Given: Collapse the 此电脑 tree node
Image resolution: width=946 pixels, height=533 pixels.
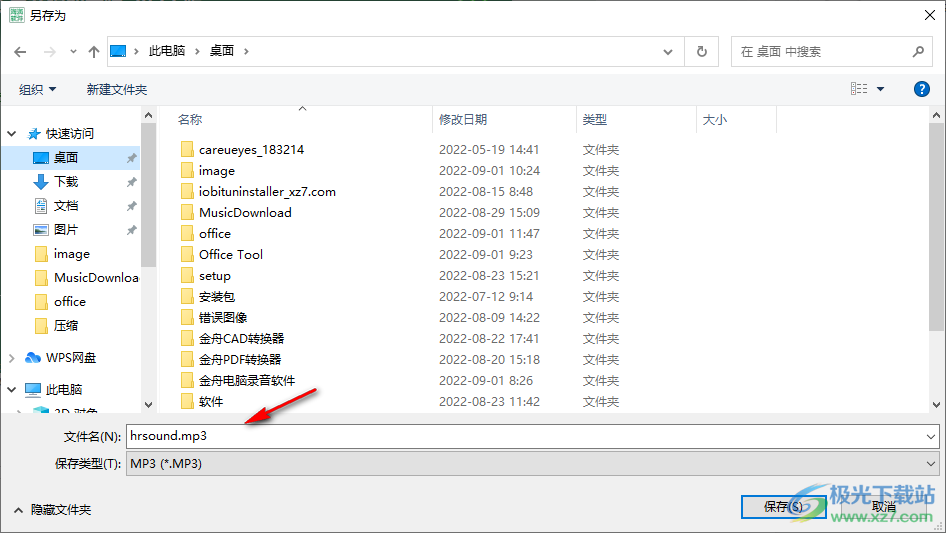Looking at the screenshot, I should pyautogui.click(x=11, y=390).
